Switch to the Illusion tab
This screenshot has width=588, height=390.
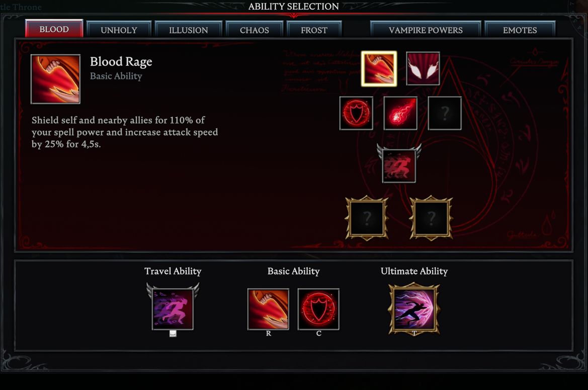tap(188, 30)
